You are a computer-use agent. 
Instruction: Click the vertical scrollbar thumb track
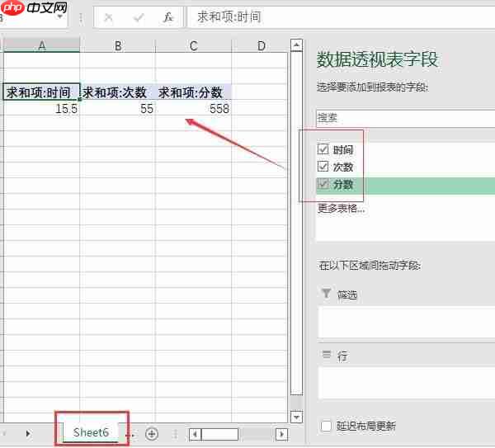coord(296,224)
